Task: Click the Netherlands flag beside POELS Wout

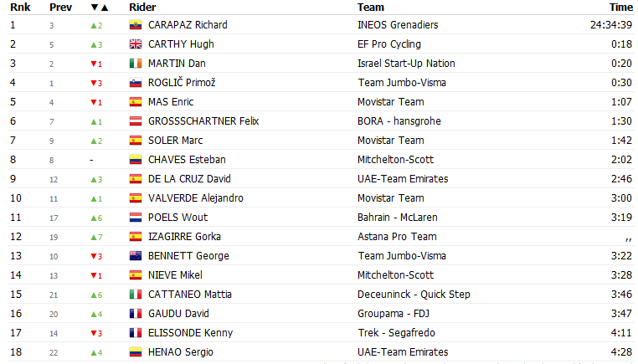Action: pos(136,218)
